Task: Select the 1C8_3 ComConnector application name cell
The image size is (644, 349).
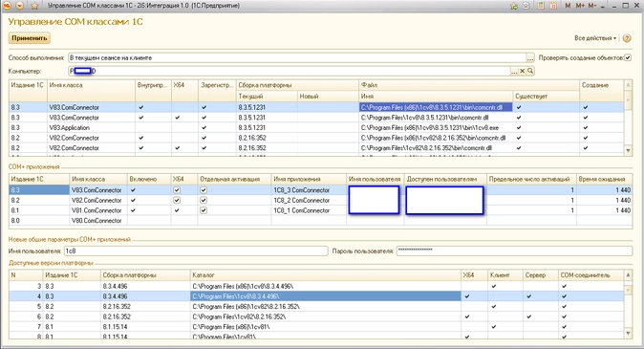Action: [309, 190]
